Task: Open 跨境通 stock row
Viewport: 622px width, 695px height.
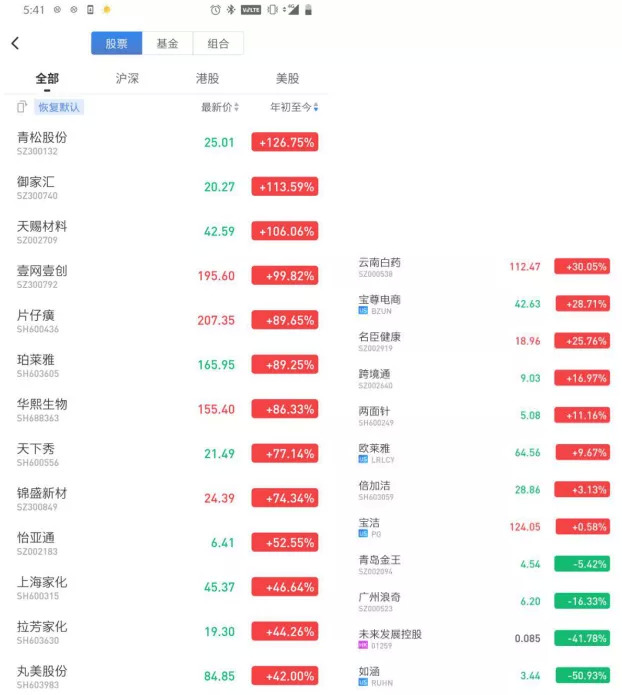Action: (x=484, y=379)
